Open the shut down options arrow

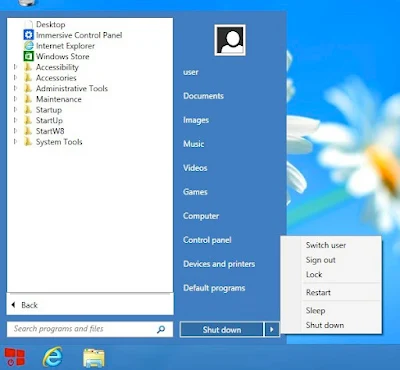point(272,330)
